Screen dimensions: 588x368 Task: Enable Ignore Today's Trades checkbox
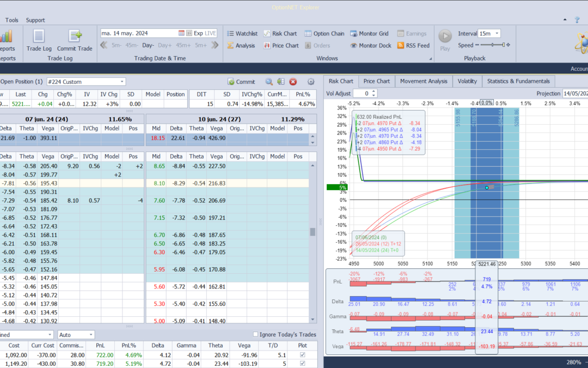click(255, 334)
